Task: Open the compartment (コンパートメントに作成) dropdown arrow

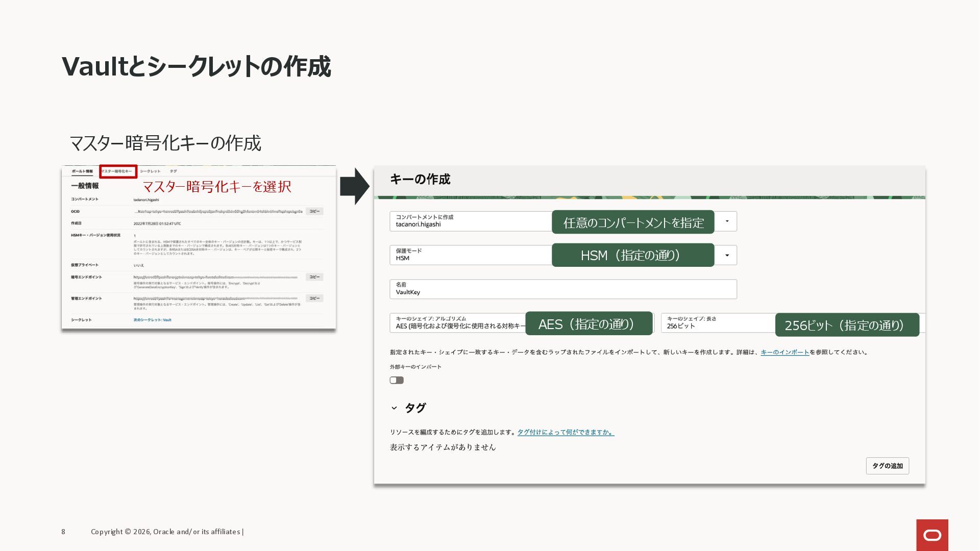Action: (x=727, y=221)
